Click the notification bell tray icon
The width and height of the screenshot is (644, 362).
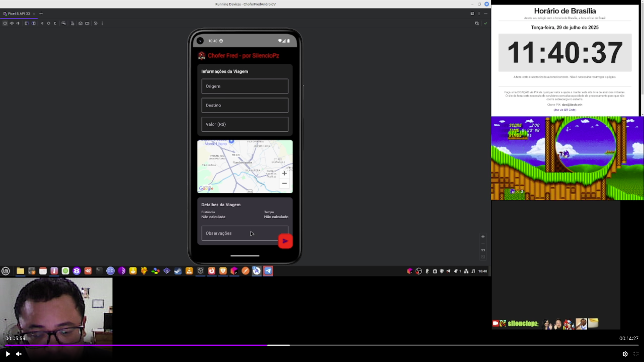pos(457,271)
